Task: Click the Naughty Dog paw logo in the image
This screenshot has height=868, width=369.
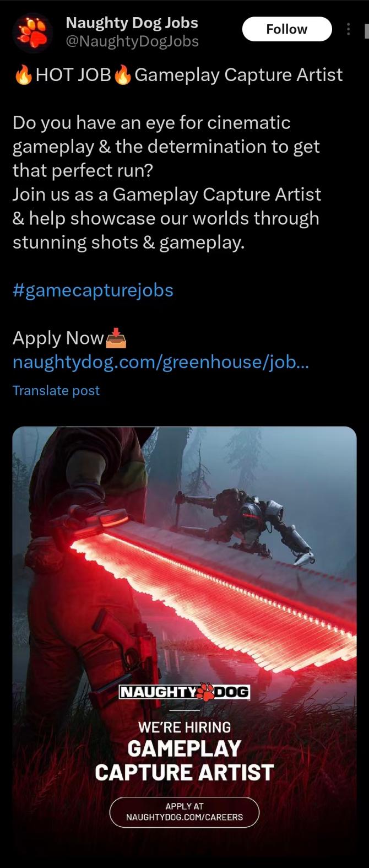Action: 205,692
